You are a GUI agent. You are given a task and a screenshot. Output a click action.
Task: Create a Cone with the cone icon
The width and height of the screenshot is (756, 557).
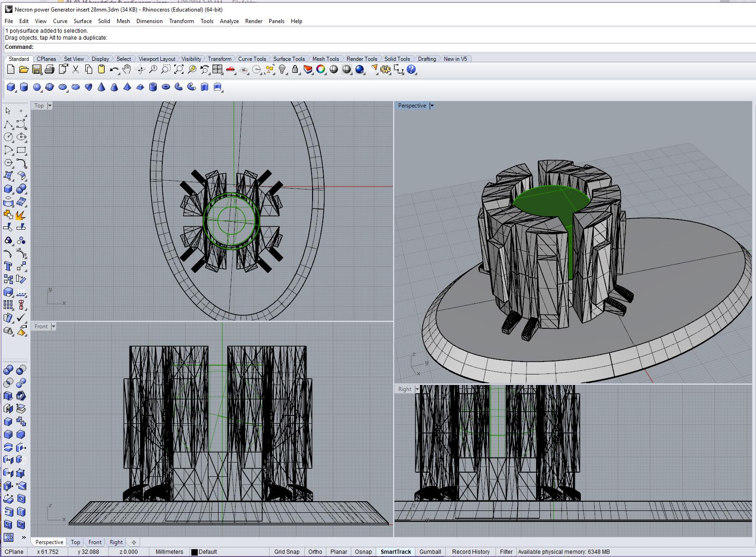pos(101,87)
